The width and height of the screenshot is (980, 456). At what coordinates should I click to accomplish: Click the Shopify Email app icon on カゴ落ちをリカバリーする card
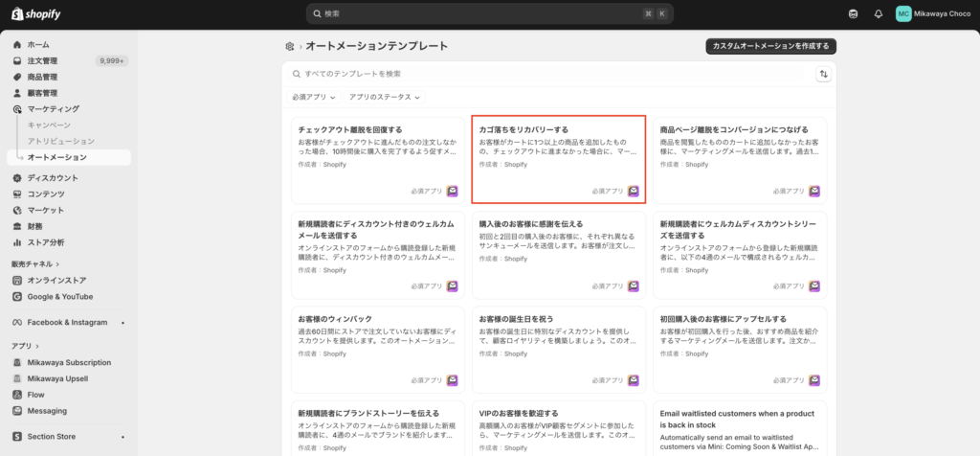pyautogui.click(x=634, y=191)
